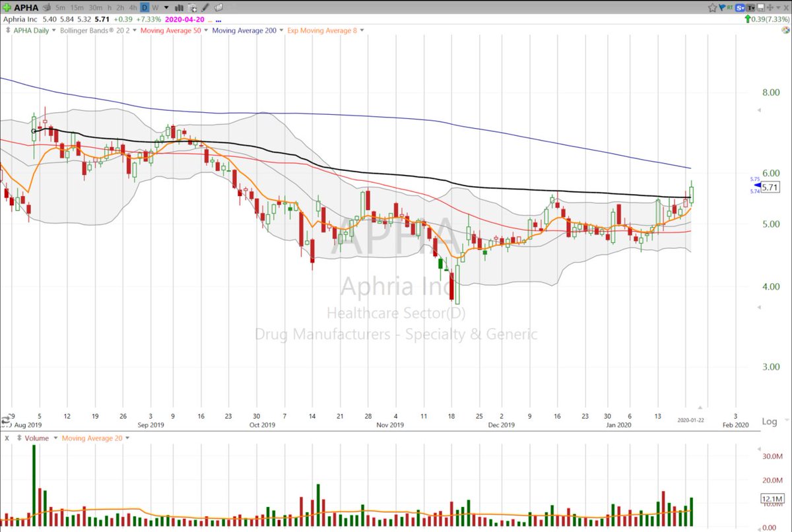Click the Aphria Inc company name
The height and width of the screenshot is (532, 792).
tap(20, 20)
